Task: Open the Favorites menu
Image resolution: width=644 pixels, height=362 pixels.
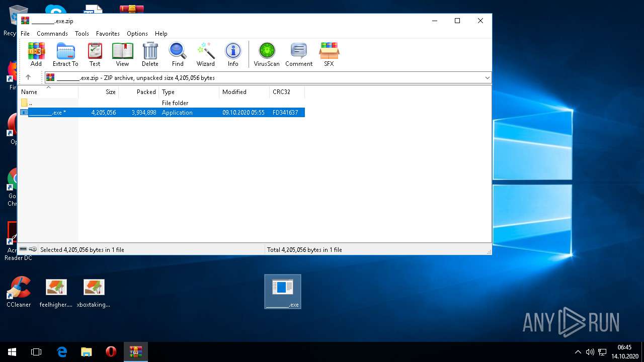Action: click(x=108, y=34)
